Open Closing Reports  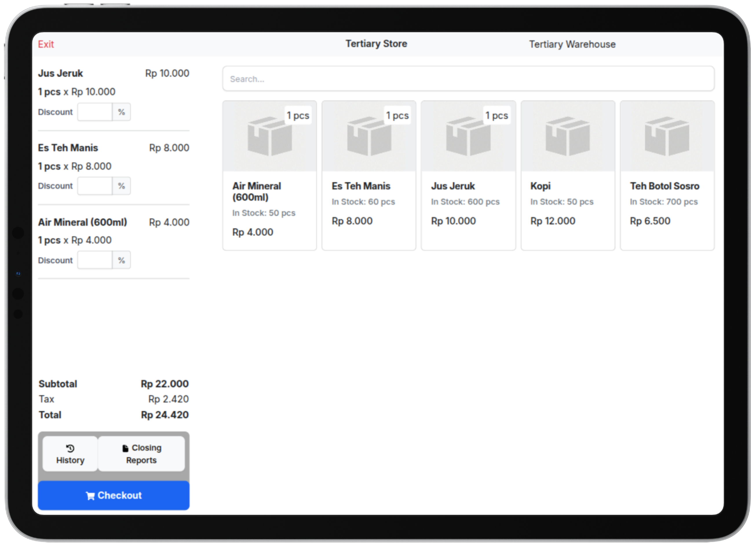tap(141, 454)
